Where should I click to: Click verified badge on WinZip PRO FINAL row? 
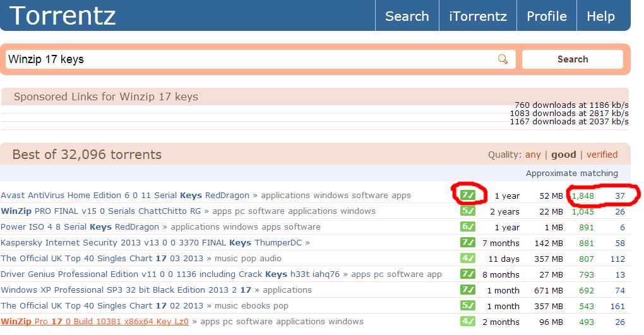coord(468,211)
